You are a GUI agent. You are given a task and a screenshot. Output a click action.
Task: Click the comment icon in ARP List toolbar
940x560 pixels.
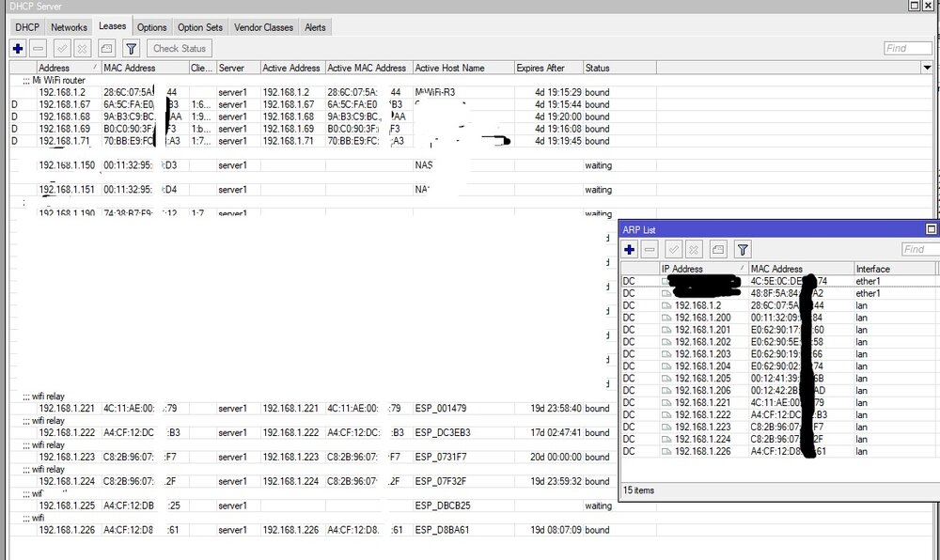[717, 249]
